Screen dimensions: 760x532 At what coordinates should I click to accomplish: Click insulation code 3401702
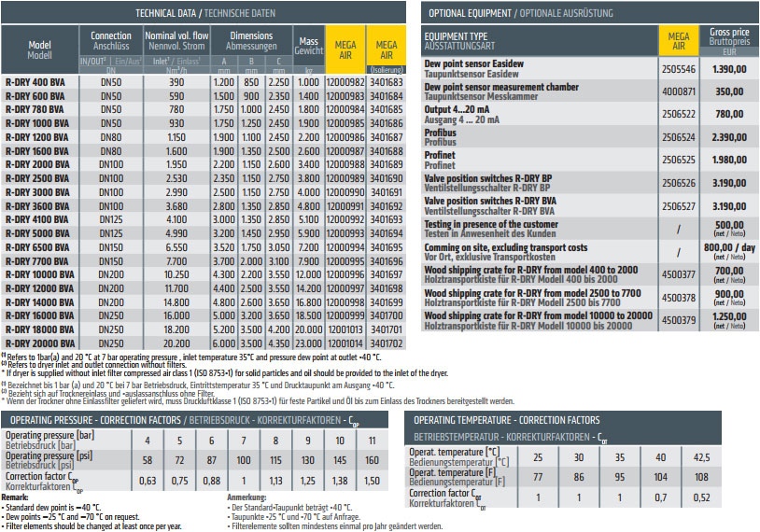(387, 343)
